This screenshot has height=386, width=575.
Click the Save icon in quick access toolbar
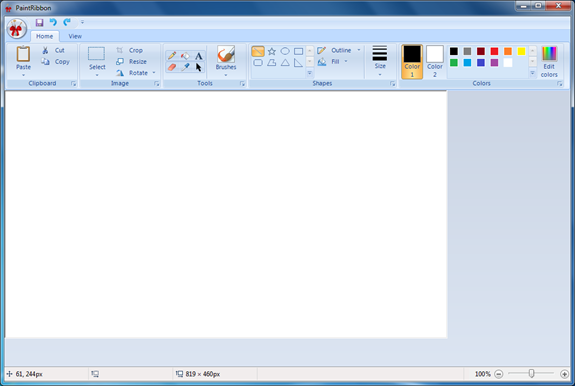(40, 22)
